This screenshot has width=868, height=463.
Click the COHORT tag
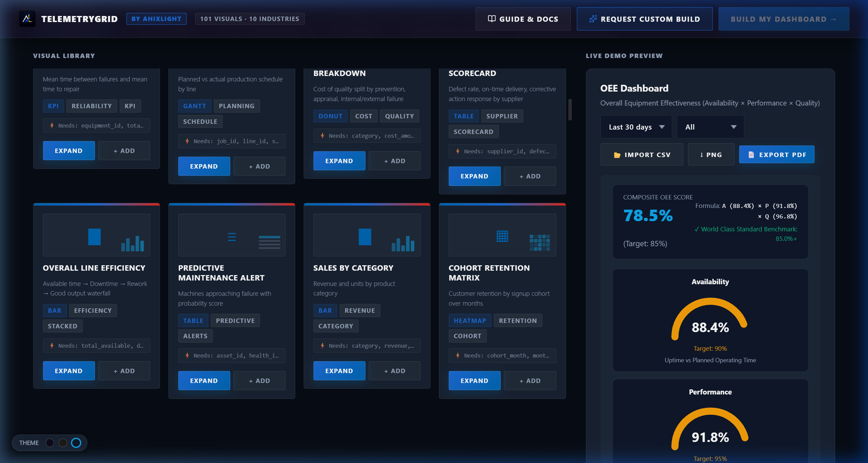pyautogui.click(x=467, y=336)
